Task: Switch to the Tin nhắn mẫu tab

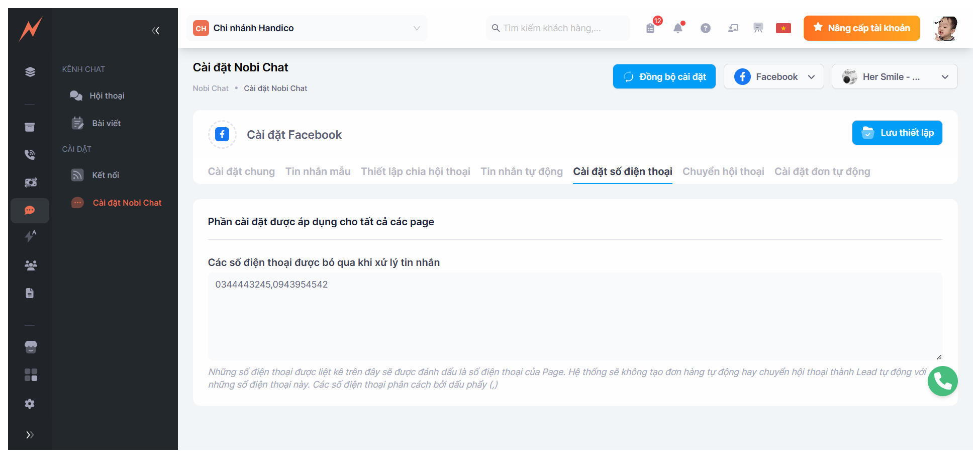Action: pos(318,171)
